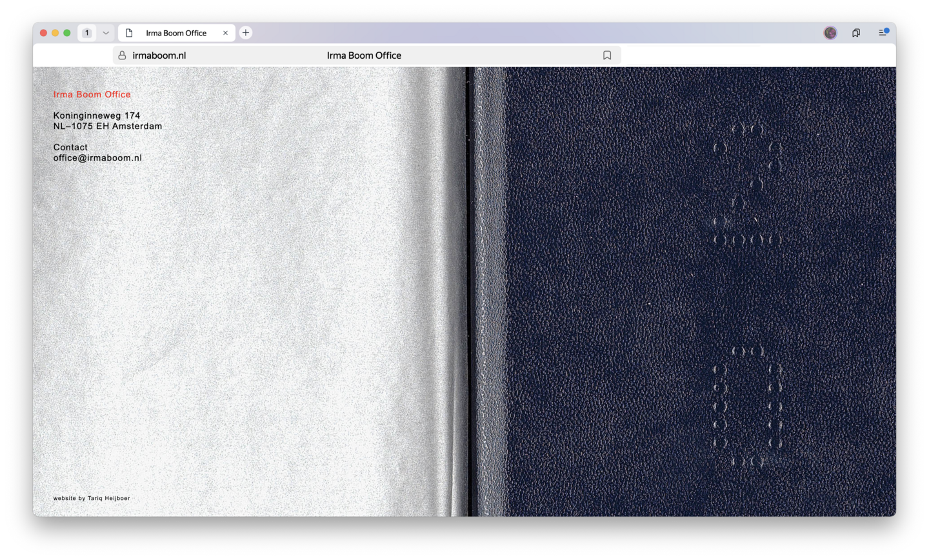The width and height of the screenshot is (929, 560).
Task: Open the bookmarks collection icon
Action: (856, 33)
